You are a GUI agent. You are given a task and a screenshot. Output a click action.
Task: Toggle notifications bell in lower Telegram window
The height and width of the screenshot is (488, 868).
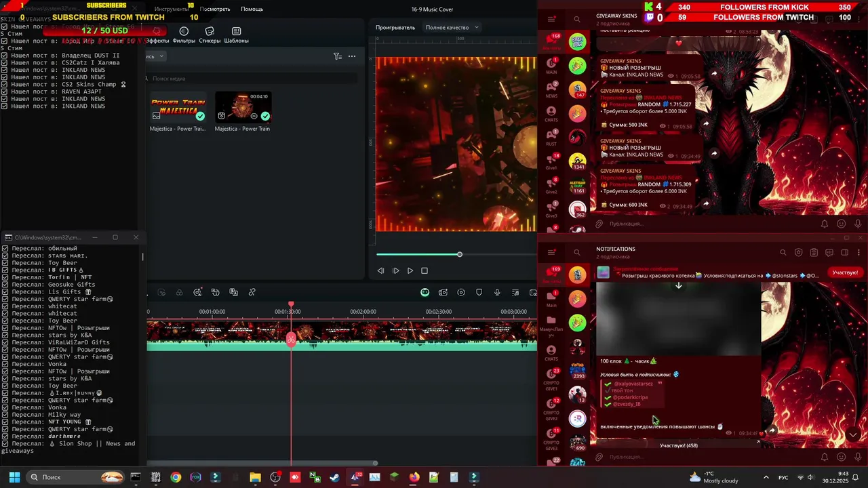[x=825, y=457]
